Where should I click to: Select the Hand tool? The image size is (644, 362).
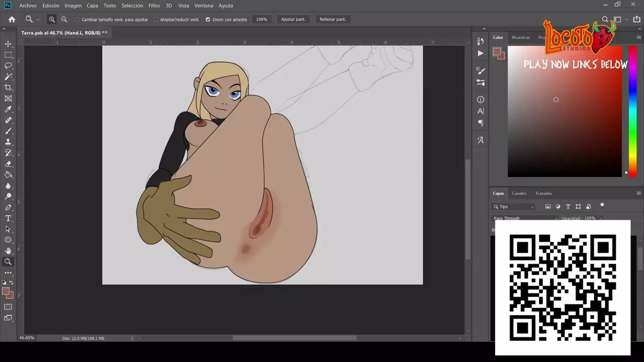coord(8,250)
